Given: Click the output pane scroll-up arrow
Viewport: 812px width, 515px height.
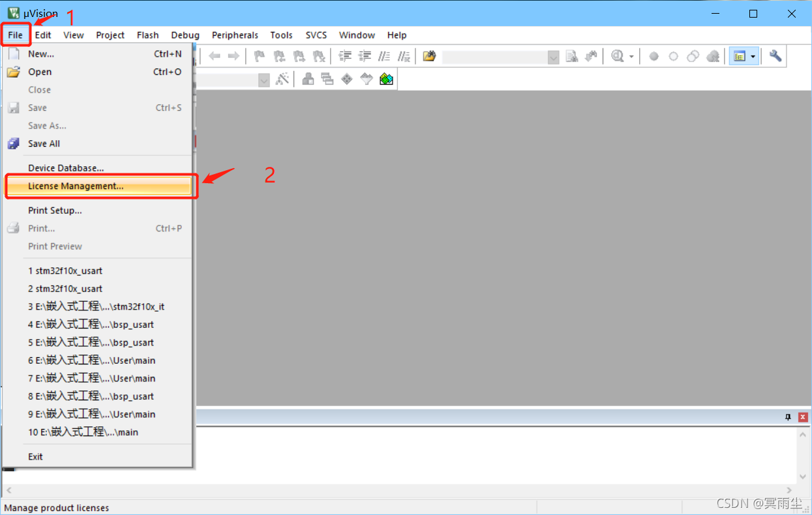Looking at the screenshot, I should (803, 435).
